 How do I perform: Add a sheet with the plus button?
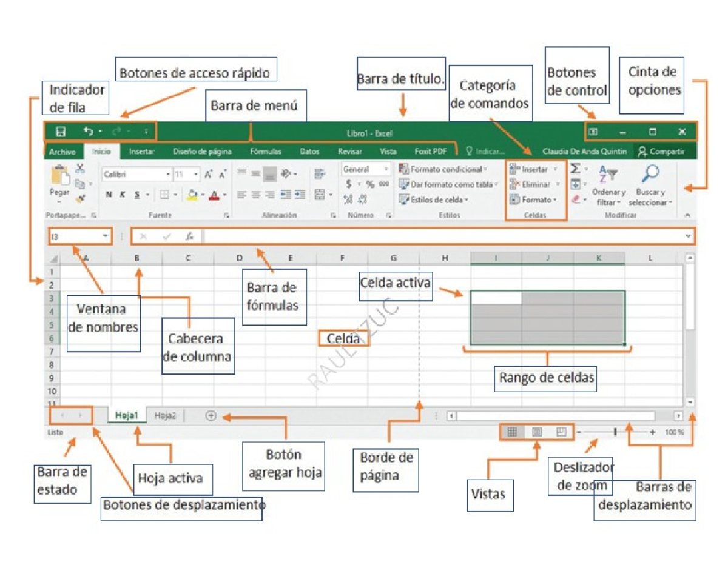[210, 416]
